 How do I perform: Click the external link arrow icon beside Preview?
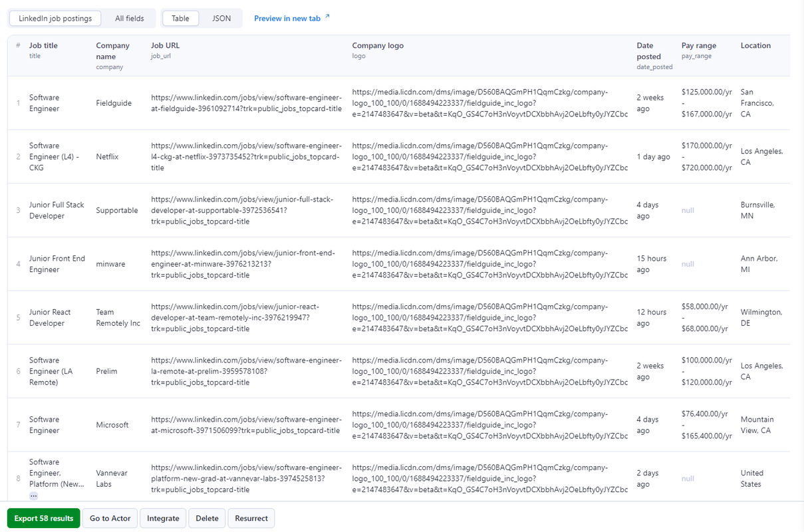(x=327, y=17)
